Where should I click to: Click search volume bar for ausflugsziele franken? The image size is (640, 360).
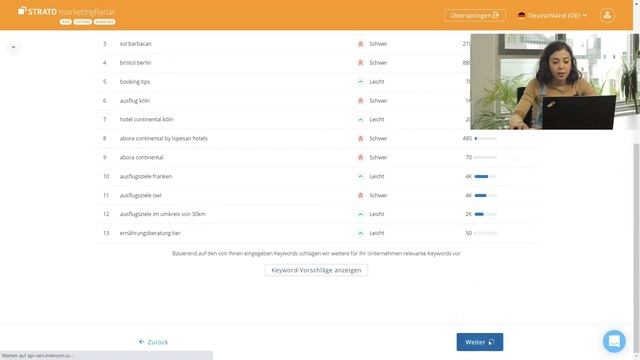coord(486,176)
